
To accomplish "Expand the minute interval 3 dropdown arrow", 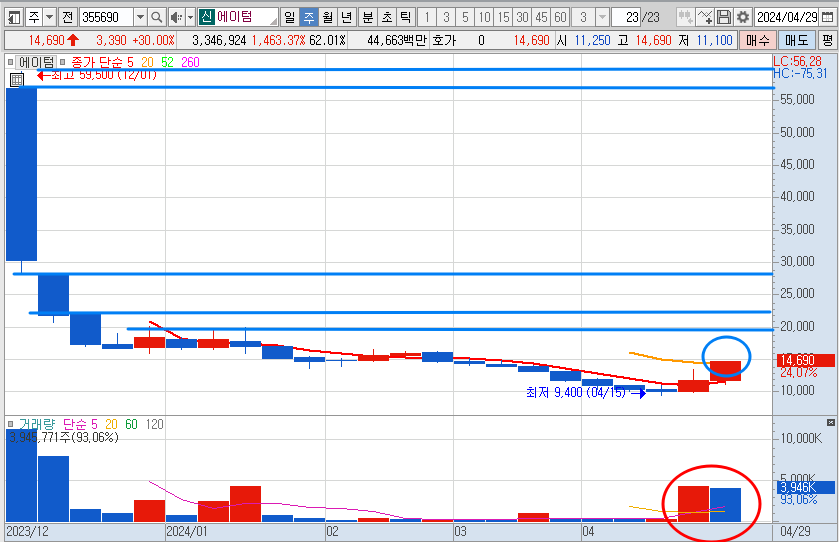I will (602, 18).
